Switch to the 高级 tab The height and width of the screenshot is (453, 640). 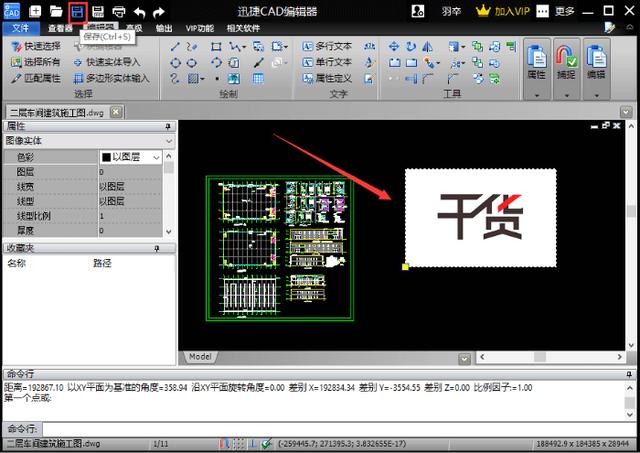pos(134,28)
